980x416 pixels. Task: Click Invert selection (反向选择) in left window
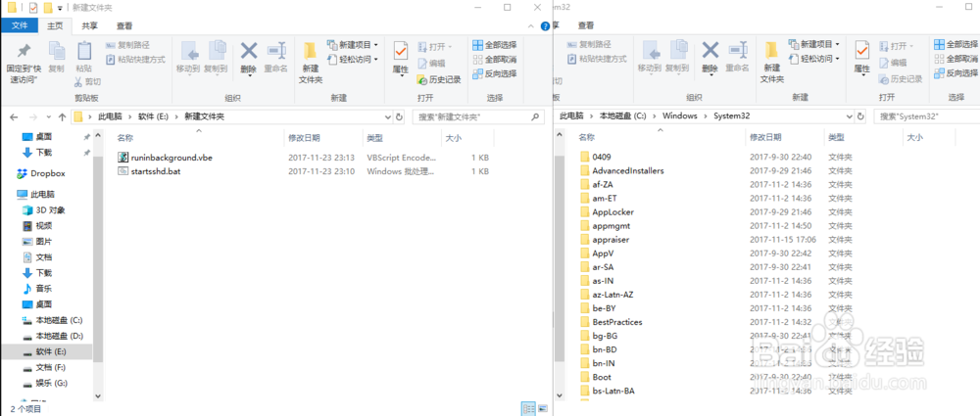[x=494, y=73]
